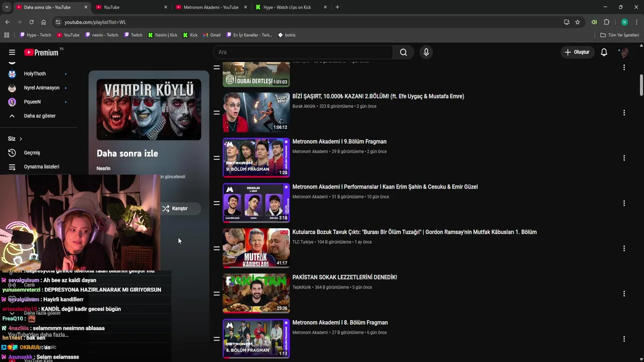
Task: Grab reorder handle of 9.Bölüm Fragman video
Action: point(216,158)
